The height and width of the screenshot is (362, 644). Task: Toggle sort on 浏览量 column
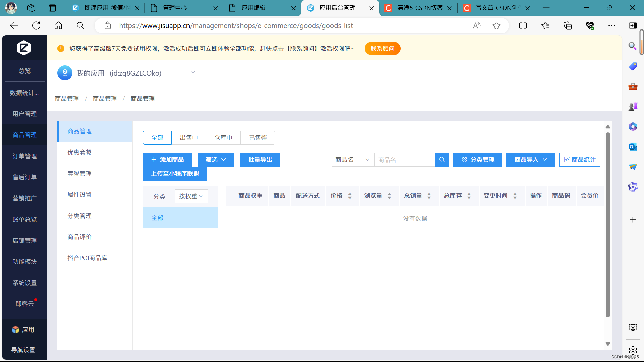tap(389, 196)
